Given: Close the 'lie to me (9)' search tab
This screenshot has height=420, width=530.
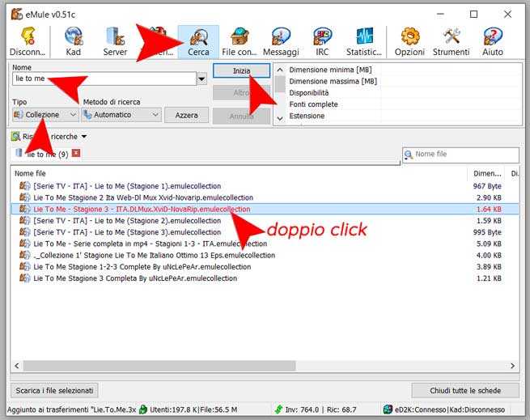Looking at the screenshot, I should tap(76, 154).
